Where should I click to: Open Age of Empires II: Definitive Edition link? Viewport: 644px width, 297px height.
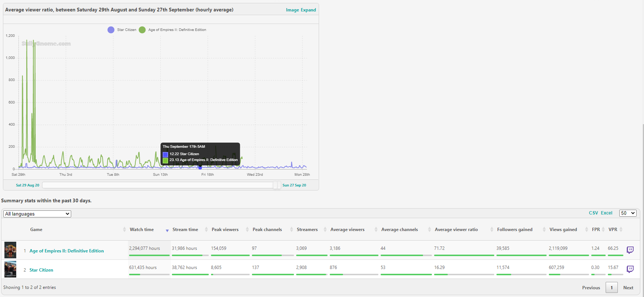coord(67,251)
